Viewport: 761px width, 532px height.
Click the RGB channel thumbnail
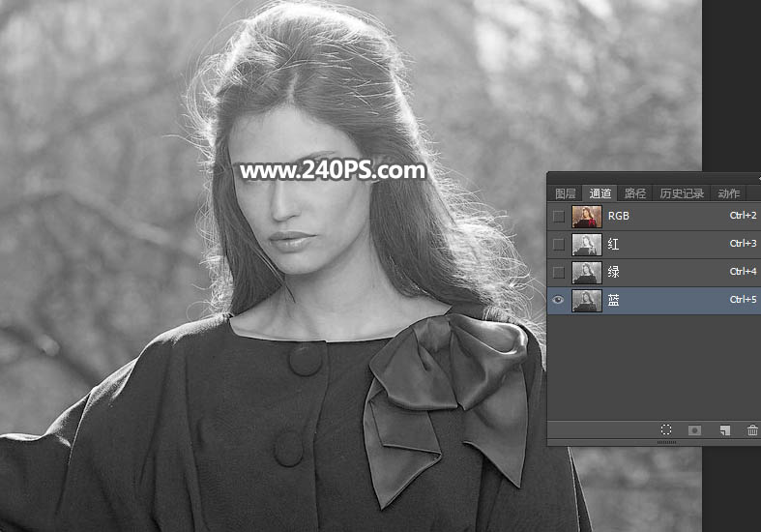(x=587, y=216)
